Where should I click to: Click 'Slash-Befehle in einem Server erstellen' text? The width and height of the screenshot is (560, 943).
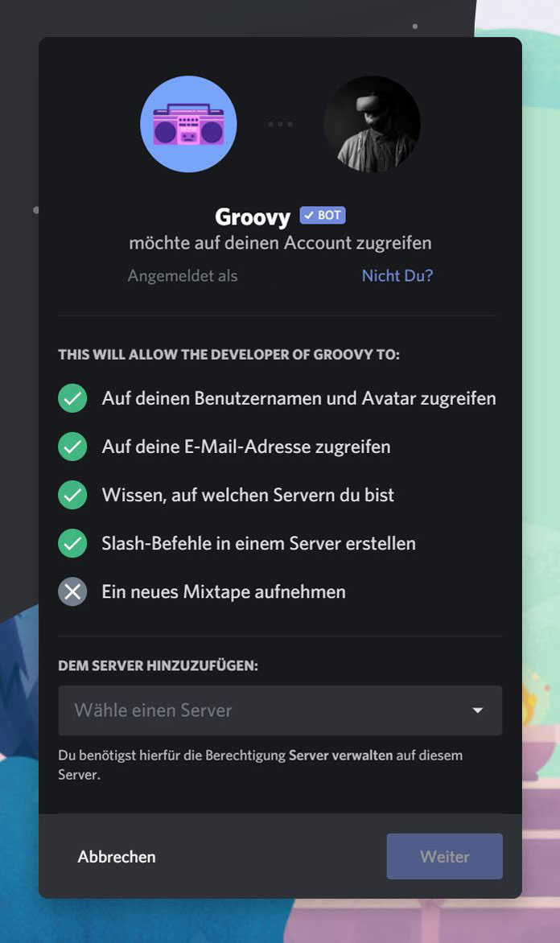(258, 543)
